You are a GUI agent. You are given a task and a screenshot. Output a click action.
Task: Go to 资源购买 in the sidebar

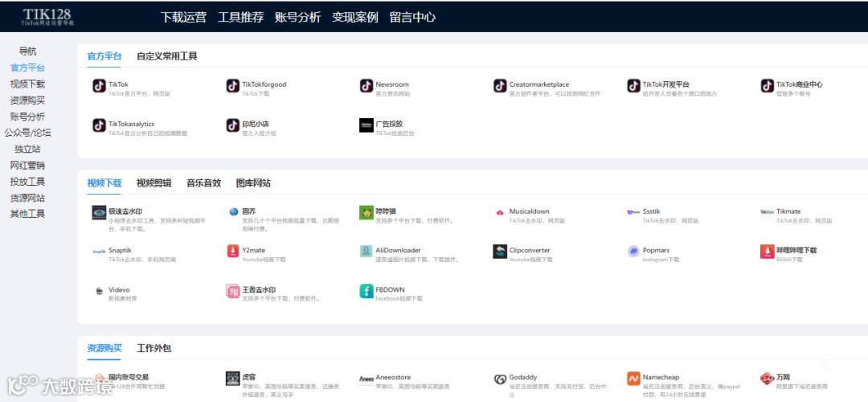pos(27,100)
